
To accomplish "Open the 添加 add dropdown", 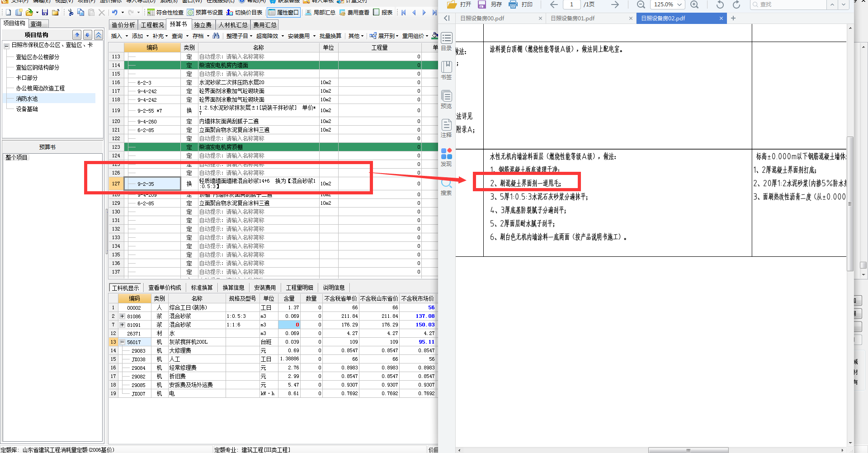I will [x=140, y=36].
